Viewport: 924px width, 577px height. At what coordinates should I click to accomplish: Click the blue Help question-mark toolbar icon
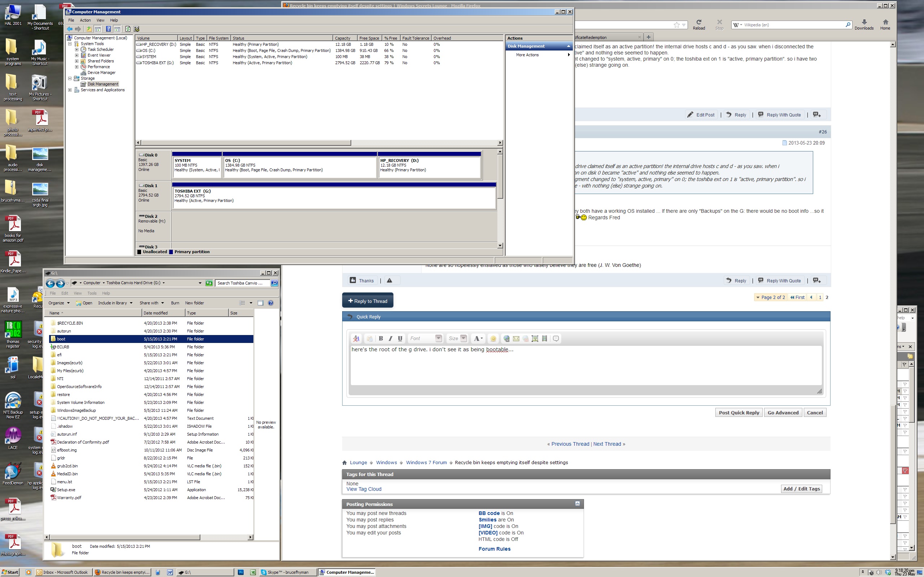tap(108, 29)
